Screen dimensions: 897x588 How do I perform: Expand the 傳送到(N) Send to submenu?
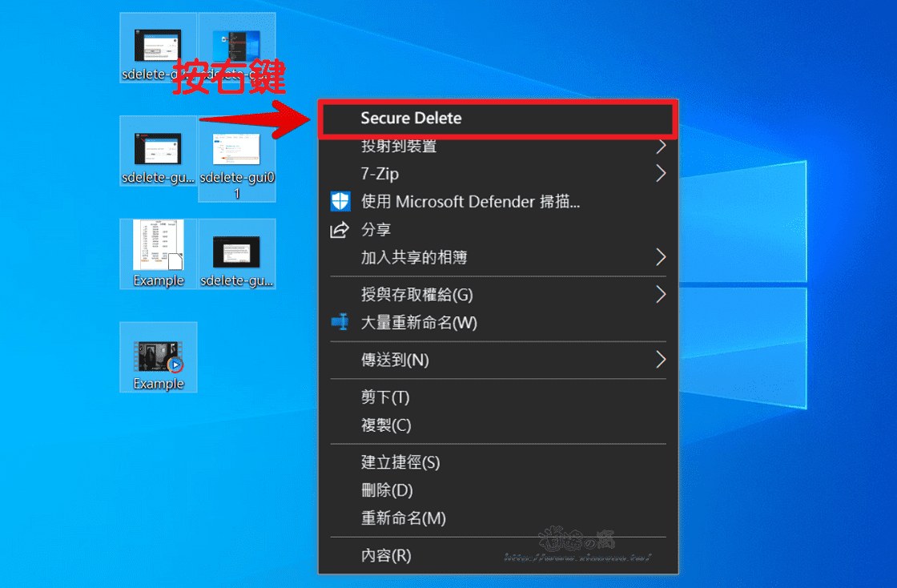pos(662,360)
